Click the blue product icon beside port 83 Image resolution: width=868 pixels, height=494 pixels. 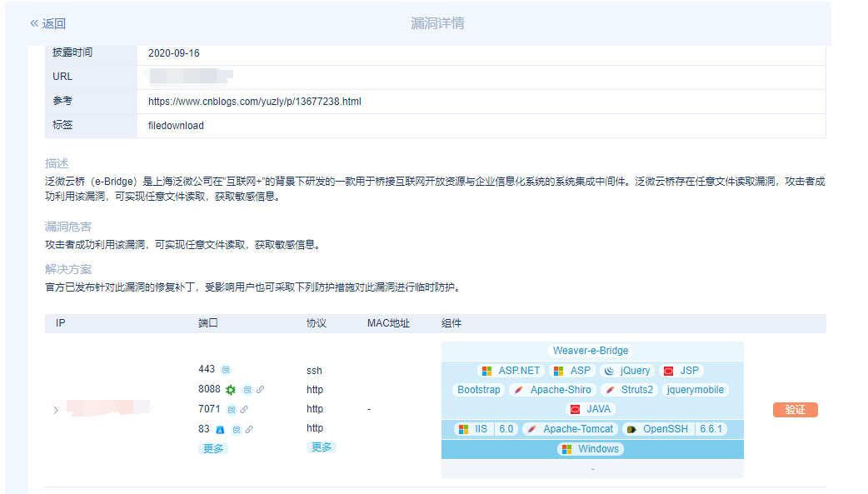click(x=220, y=430)
